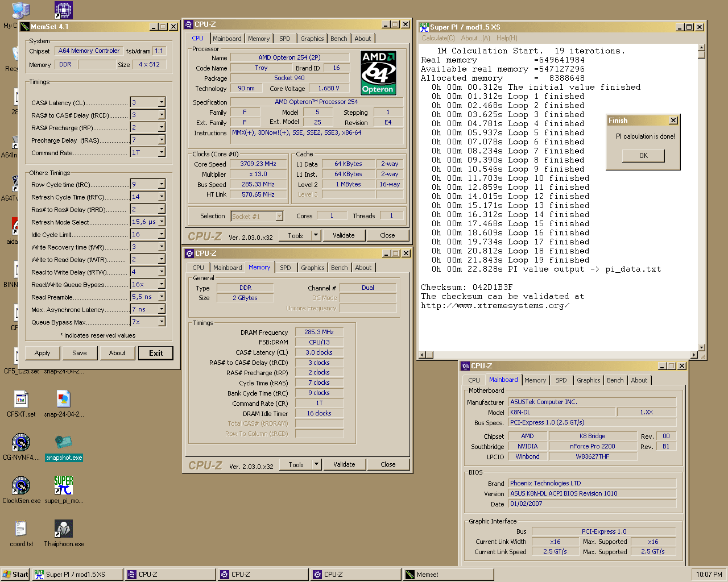
Task: Expand Read/Write Queue Bypass dropdown
Action: 162,284
